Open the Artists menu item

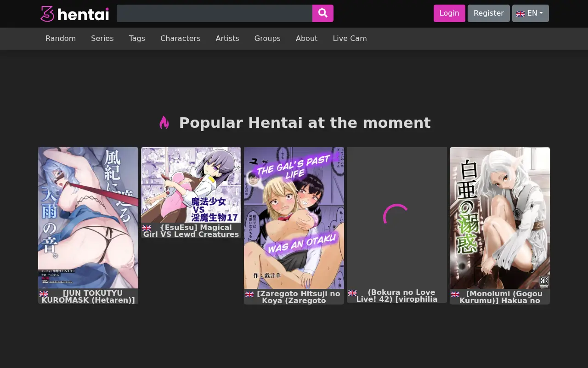(227, 39)
